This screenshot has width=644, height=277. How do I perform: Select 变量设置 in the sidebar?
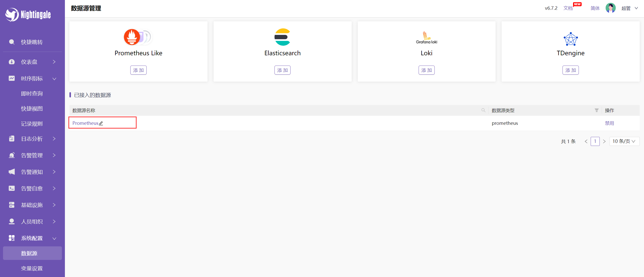click(32, 268)
